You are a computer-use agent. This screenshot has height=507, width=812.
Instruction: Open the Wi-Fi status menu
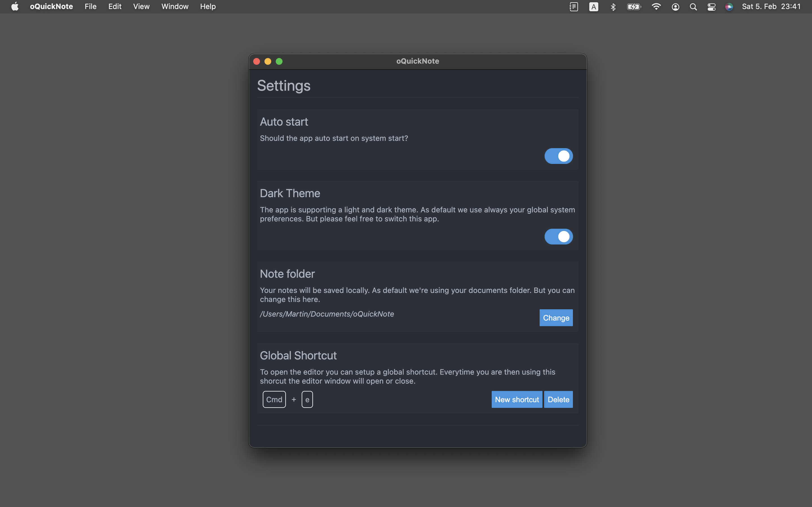pos(656,7)
